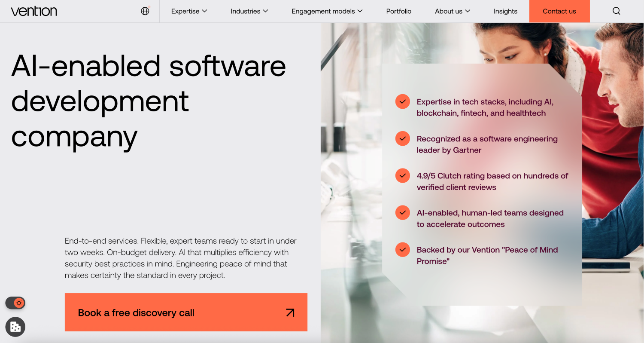Viewport: 644px width, 343px height.
Task: Click Book a free discovery call
Action: click(186, 312)
